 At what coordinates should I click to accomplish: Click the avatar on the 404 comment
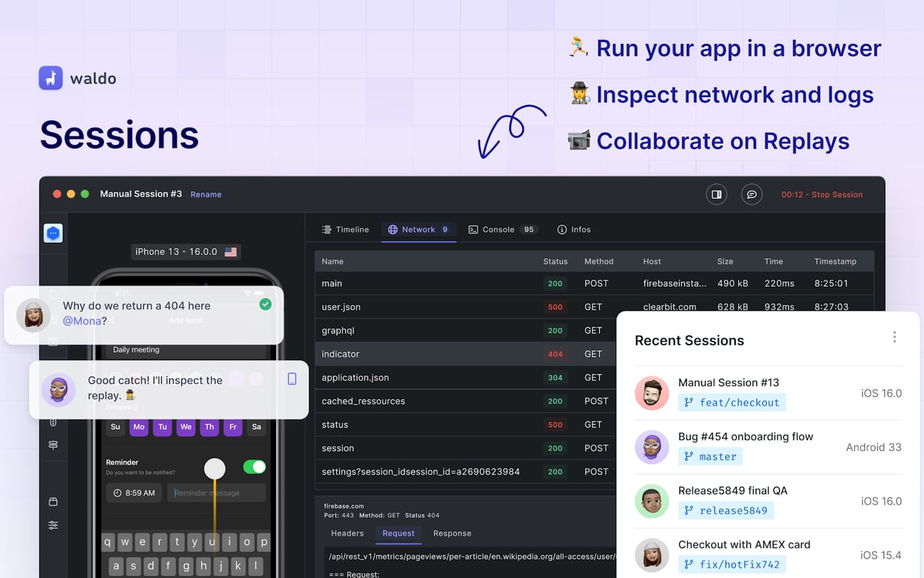click(x=33, y=315)
